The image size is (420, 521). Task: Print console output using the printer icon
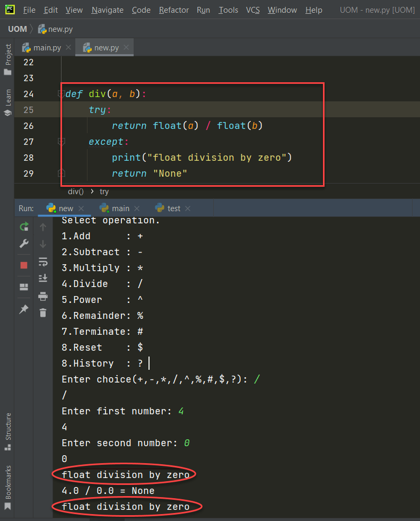click(43, 296)
